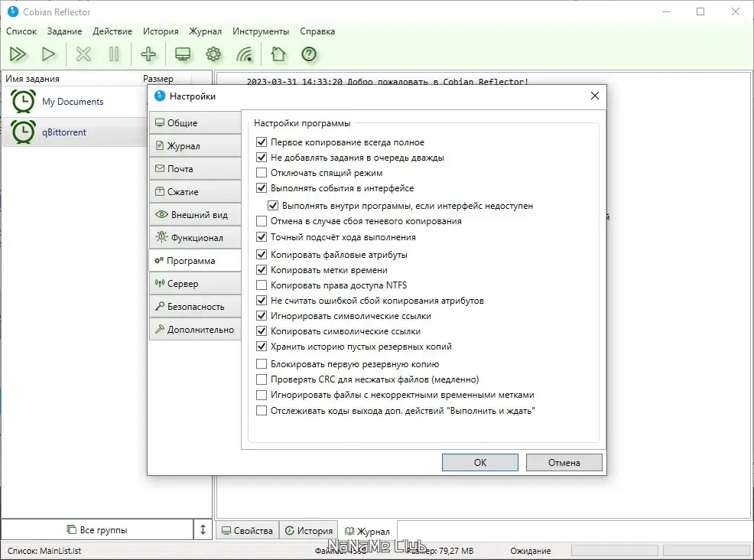Viewport: 754px width, 560px height.
Task: Enable Копировать права доступа NTFS
Action: coord(262,285)
